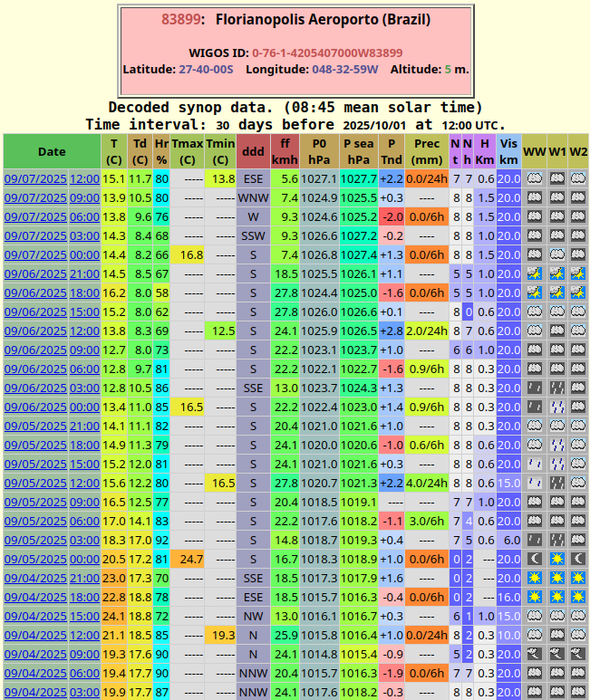Click the orange 24.7 Tmax value cell
This screenshot has height=700, width=590.
click(187, 559)
